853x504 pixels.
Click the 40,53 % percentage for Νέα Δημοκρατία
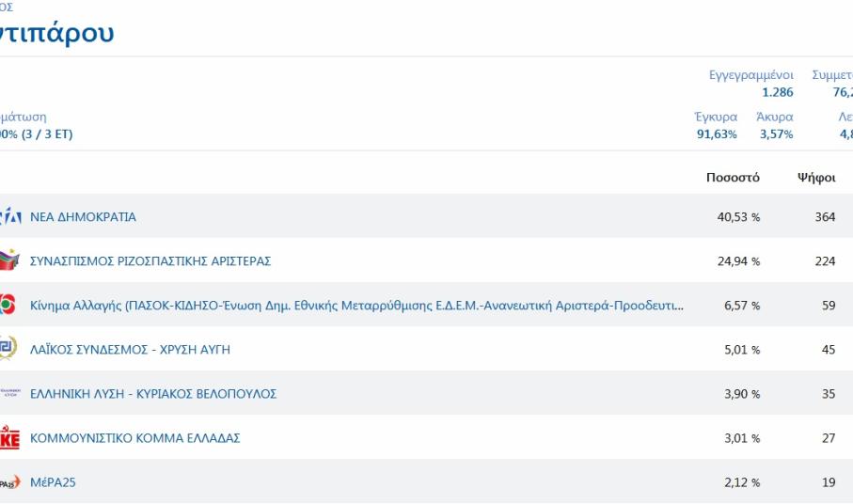click(738, 217)
